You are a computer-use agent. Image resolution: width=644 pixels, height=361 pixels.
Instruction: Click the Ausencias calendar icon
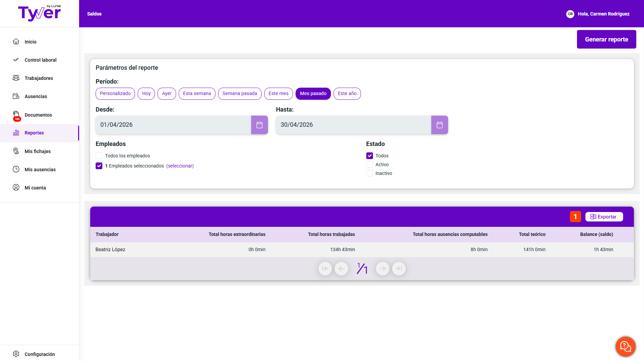(16, 96)
